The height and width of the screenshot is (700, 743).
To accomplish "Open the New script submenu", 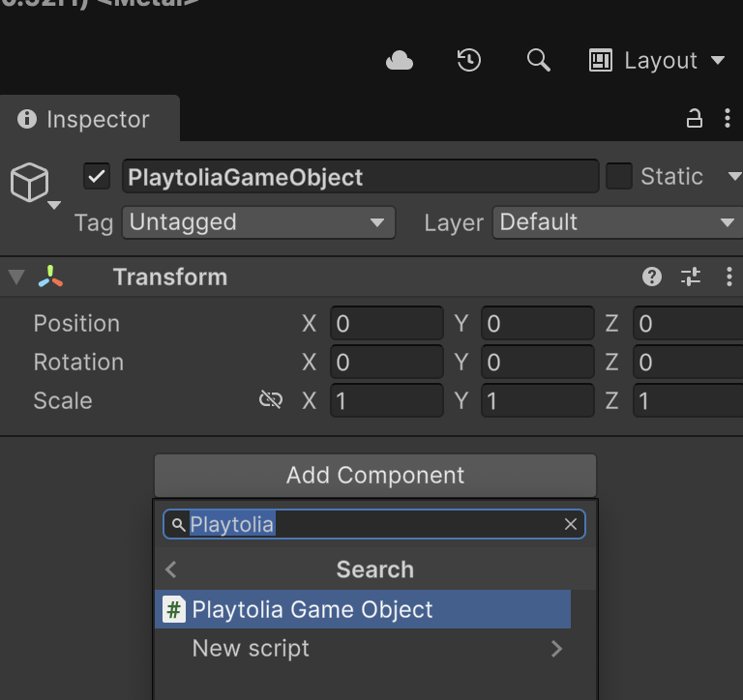I will (x=363, y=649).
